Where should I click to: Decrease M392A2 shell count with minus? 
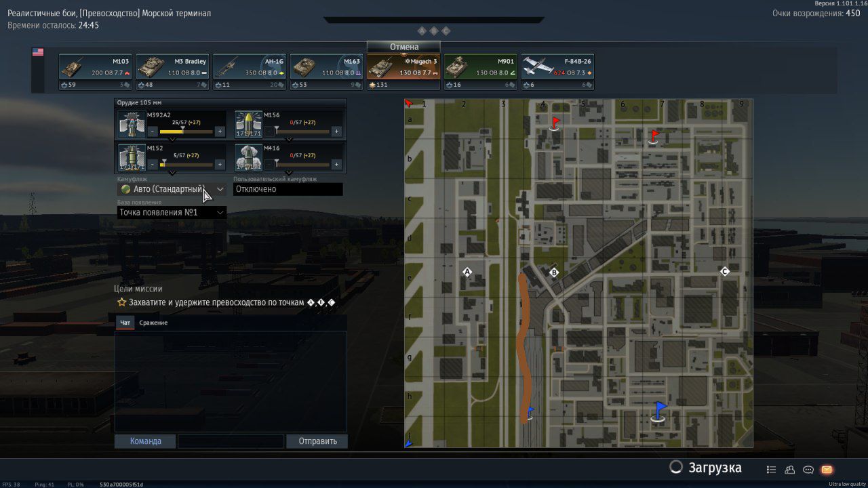(153, 131)
